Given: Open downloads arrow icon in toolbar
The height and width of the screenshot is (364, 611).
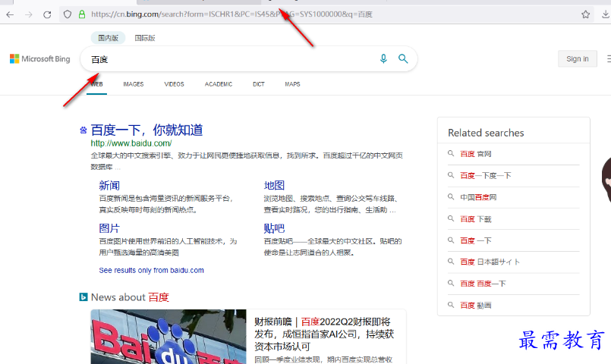Looking at the screenshot, I should point(605,14).
